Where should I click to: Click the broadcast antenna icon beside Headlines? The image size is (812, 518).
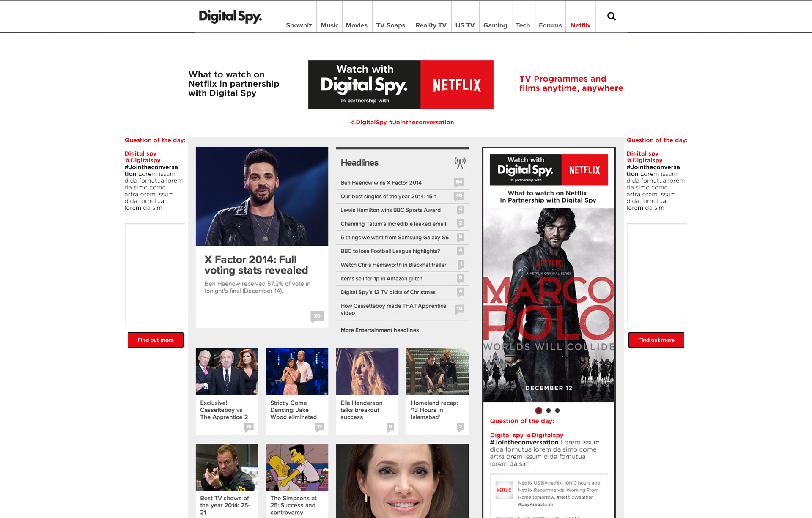tap(459, 162)
